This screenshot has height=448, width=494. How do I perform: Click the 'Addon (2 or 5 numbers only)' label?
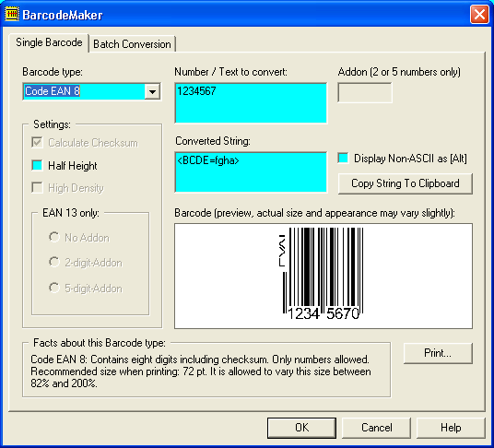click(399, 72)
